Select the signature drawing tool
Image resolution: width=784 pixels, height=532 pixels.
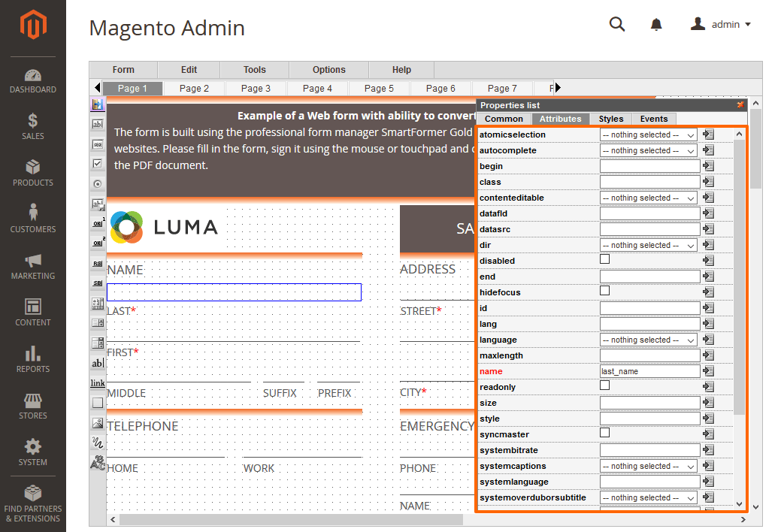click(x=97, y=442)
